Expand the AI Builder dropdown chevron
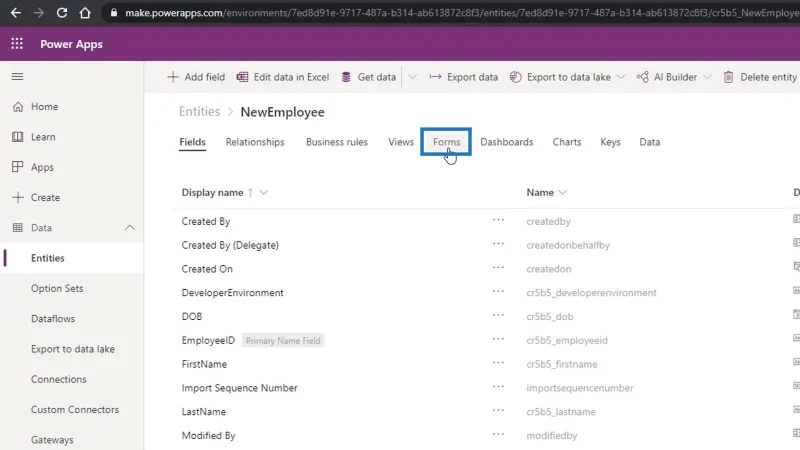800x450 pixels. coord(707,77)
